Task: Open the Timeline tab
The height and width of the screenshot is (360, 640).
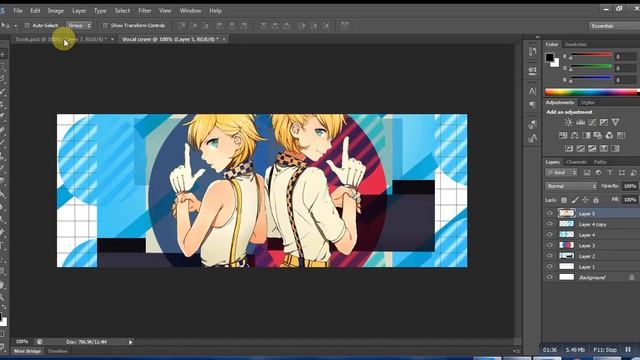Action: click(58, 351)
